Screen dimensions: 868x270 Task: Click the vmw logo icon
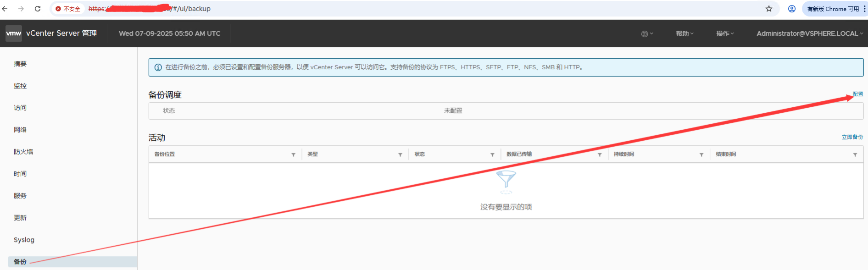click(x=13, y=33)
